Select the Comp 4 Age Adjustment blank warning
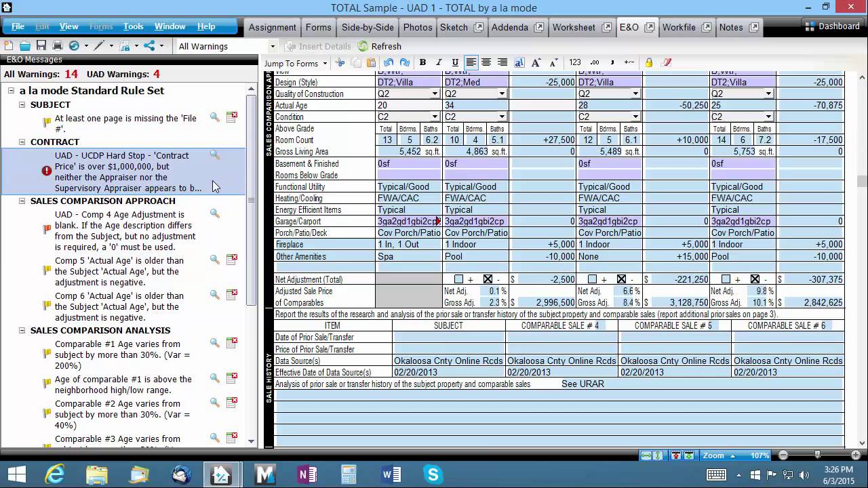 (125, 230)
